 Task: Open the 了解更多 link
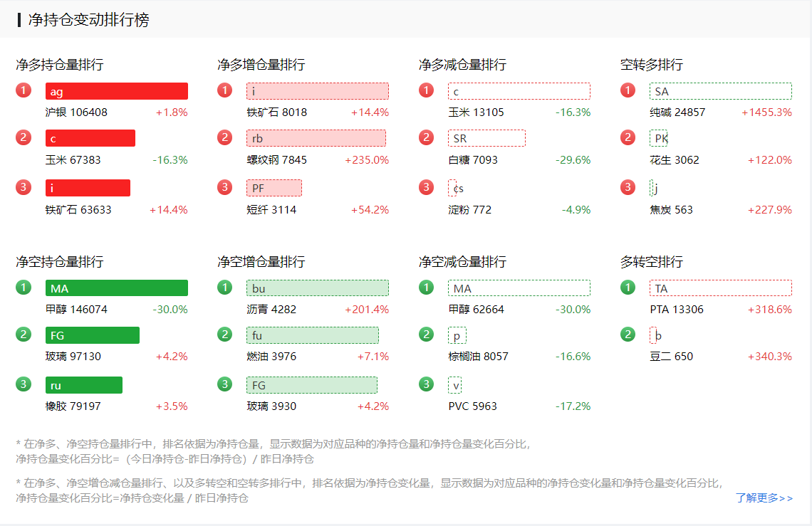[763, 498]
